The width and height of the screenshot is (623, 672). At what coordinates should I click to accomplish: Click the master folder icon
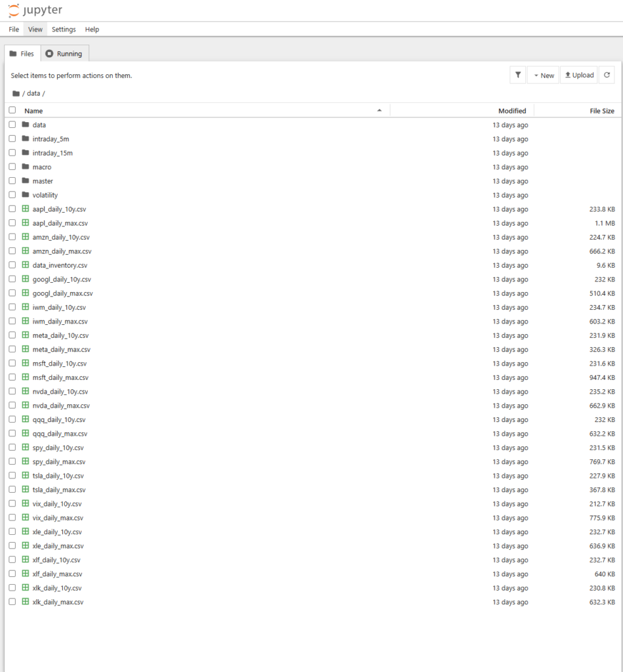(x=26, y=180)
